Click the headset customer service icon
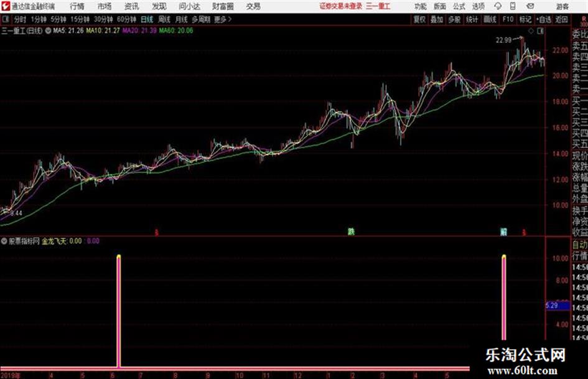Image resolution: width=588 pixels, height=379 pixels. (498, 6)
